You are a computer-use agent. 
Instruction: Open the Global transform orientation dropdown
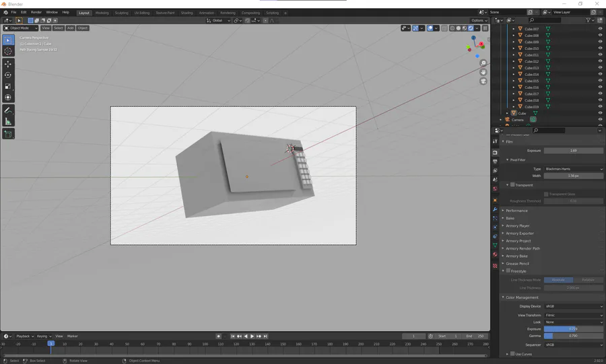point(218,20)
